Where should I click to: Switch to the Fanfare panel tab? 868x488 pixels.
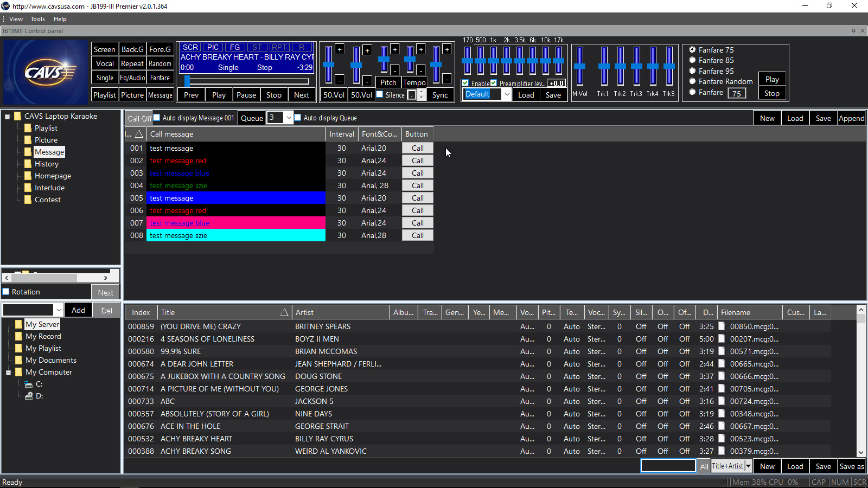160,78
